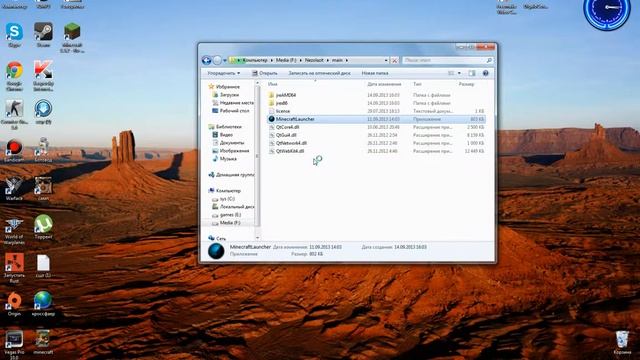Open Explorer help question mark icon
The height and width of the screenshot is (360, 640).
485,73
